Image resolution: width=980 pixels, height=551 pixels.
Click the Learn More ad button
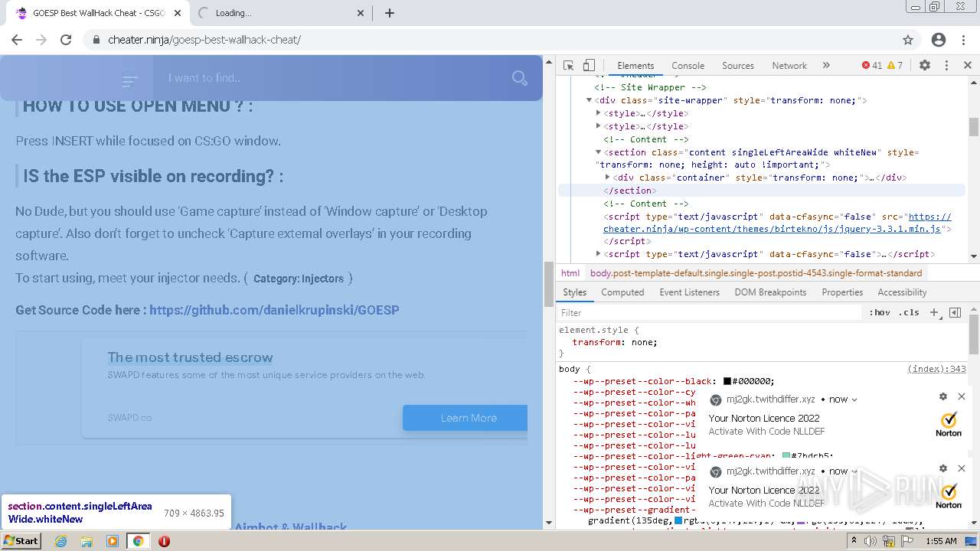(465, 418)
